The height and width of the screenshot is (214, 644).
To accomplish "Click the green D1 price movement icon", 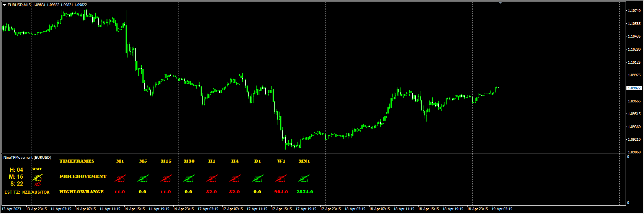I will pyautogui.click(x=258, y=178).
